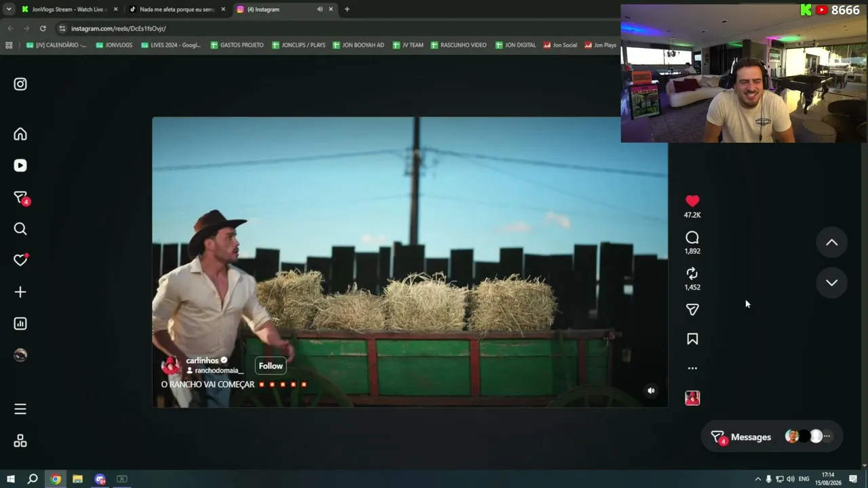Open Instagram search
The width and height of the screenshot is (868, 488).
pos(20,229)
